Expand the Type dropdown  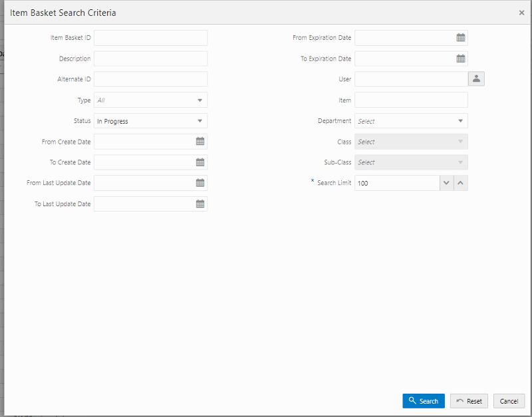click(x=151, y=100)
